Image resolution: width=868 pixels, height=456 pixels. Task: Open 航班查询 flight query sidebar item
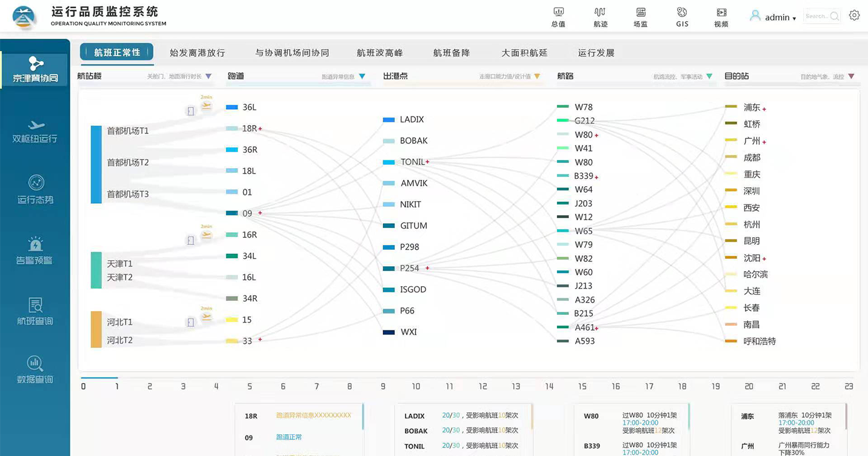click(35, 312)
